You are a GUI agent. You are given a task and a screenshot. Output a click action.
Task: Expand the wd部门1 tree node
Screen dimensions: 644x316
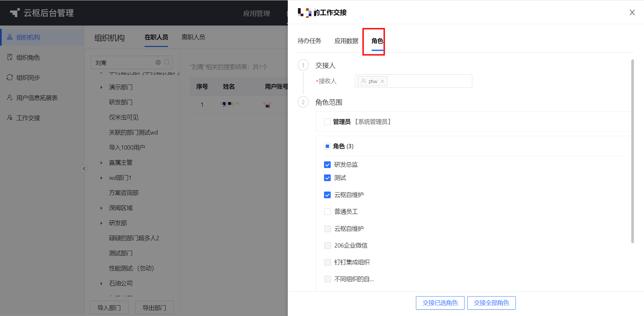point(101,178)
